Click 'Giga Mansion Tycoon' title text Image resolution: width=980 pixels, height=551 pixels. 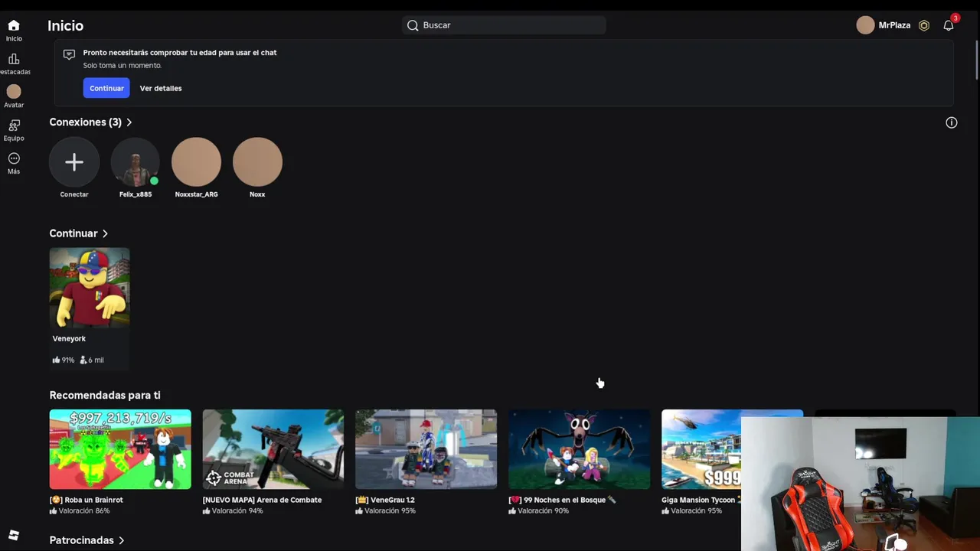point(698,500)
